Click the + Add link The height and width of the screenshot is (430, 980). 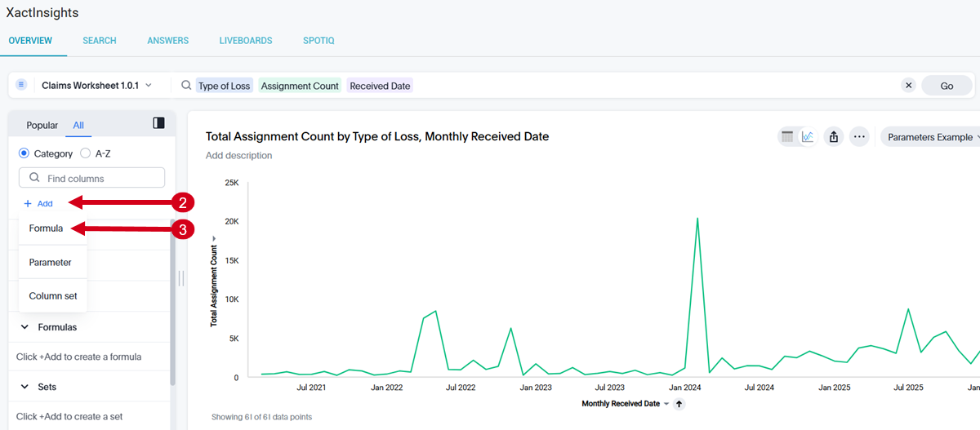[38, 203]
